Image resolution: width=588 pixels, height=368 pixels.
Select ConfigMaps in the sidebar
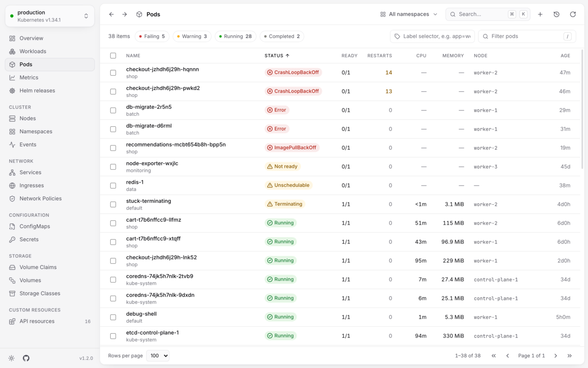coord(50,227)
